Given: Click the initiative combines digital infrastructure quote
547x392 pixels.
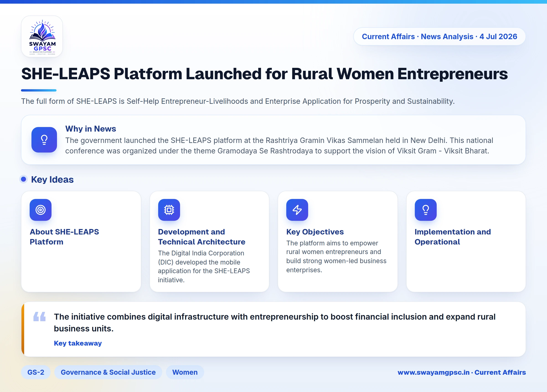Looking at the screenshot, I should [274, 323].
